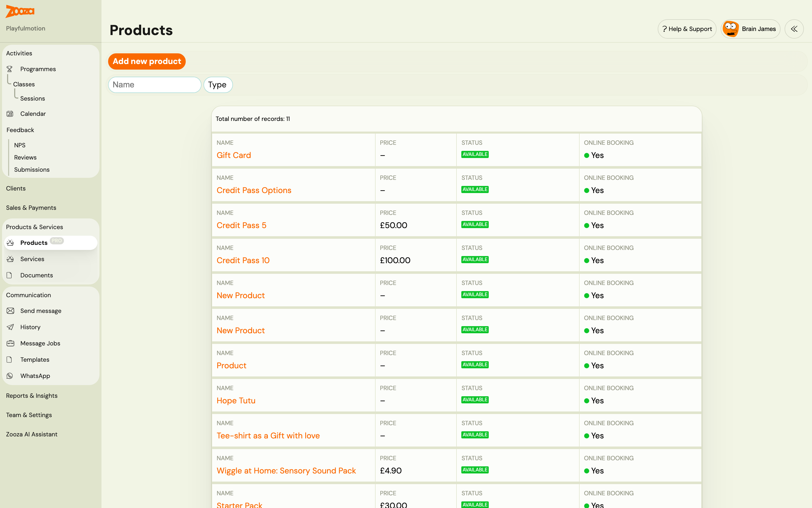
Task: Open the Gift Card product
Action: (x=234, y=155)
